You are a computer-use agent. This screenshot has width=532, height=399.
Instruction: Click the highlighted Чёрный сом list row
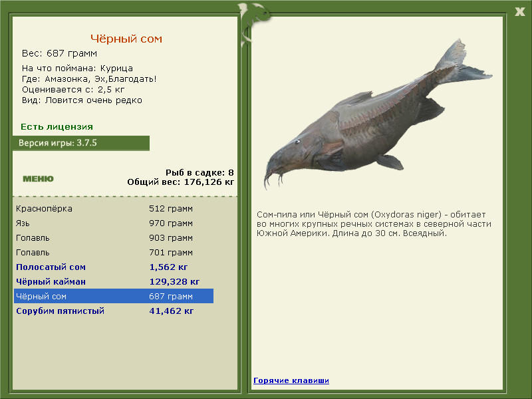coord(114,296)
